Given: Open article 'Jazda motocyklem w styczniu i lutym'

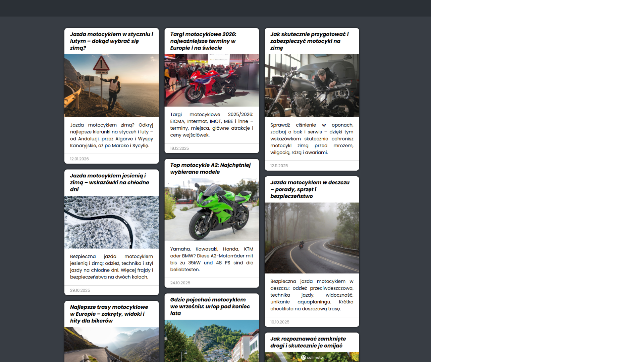Looking at the screenshot, I should click(x=111, y=41).
